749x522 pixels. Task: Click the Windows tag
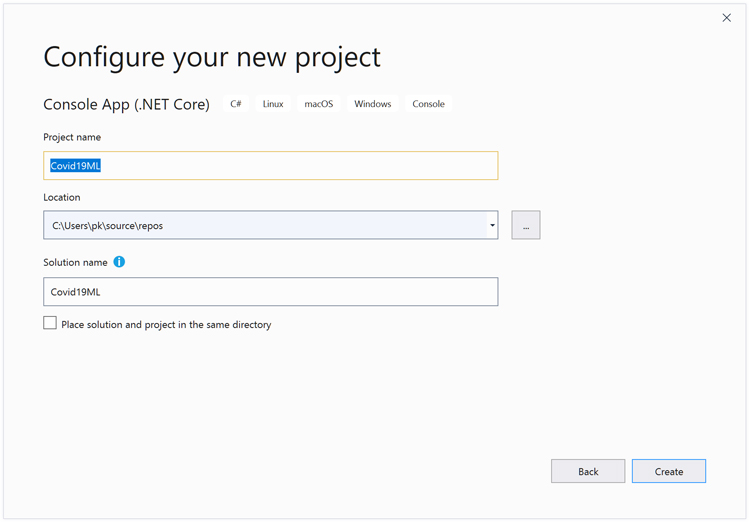(x=373, y=104)
